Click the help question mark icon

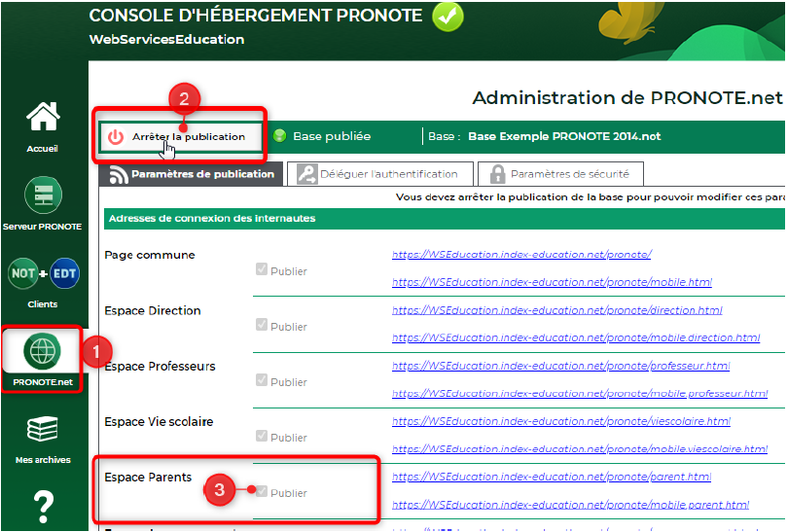click(x=43, y=506)
